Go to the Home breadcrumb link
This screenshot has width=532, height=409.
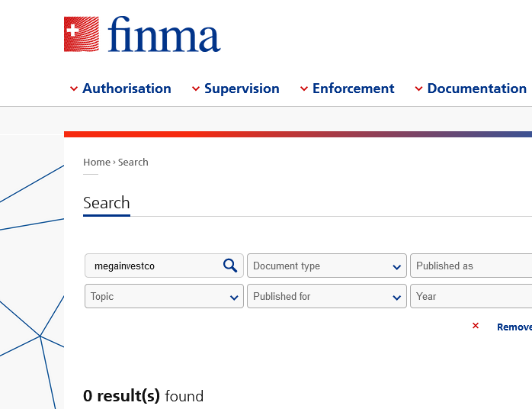pos(97,162)
